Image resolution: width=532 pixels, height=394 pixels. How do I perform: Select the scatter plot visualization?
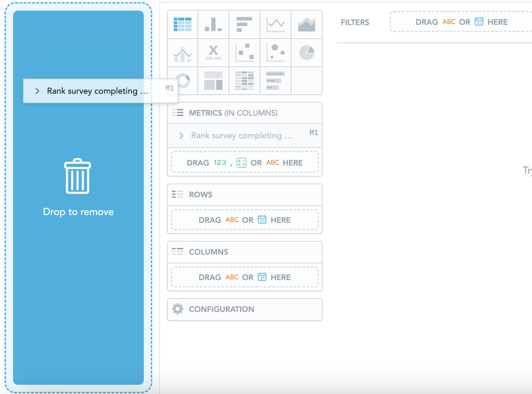[244, 53]
